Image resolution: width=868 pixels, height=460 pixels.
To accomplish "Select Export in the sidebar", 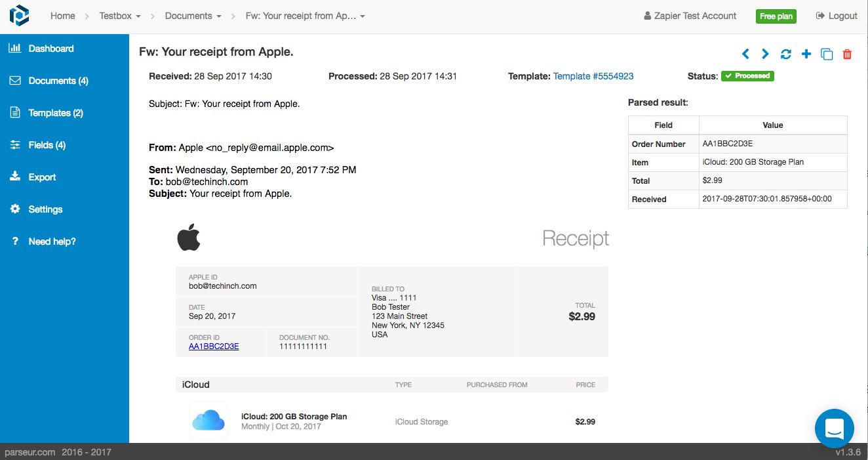I will (42, 177).
